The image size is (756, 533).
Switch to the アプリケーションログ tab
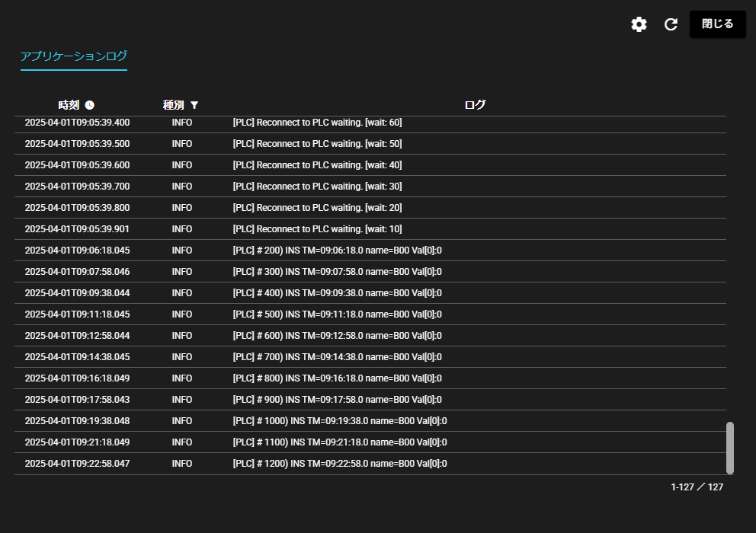pyautogui.click(x=74, y=56)
